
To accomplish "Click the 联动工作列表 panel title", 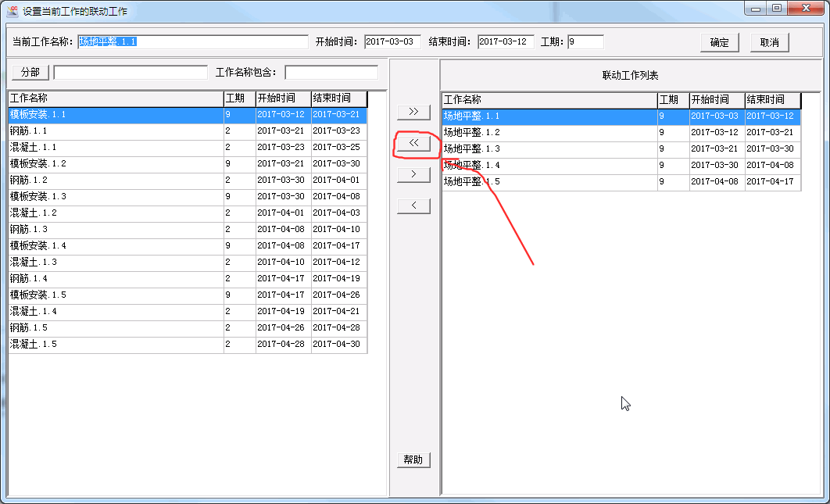I will click(x=630, y=76).
